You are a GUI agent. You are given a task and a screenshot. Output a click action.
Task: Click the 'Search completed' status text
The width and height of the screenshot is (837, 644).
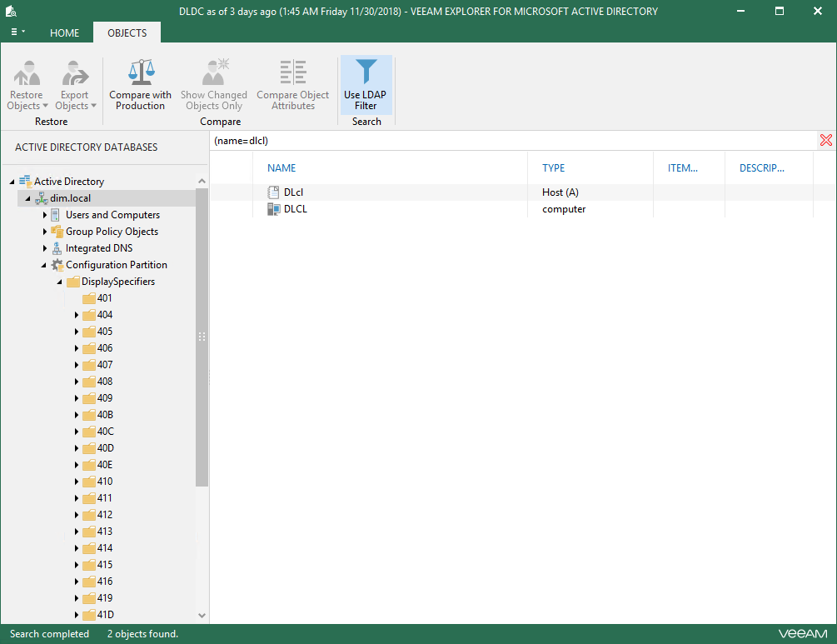pos(49,634)
